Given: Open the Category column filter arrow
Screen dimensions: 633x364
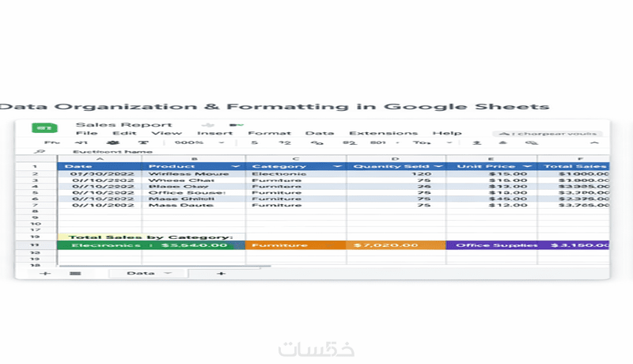Looking at the screenshot, I should tap(338, 166).
